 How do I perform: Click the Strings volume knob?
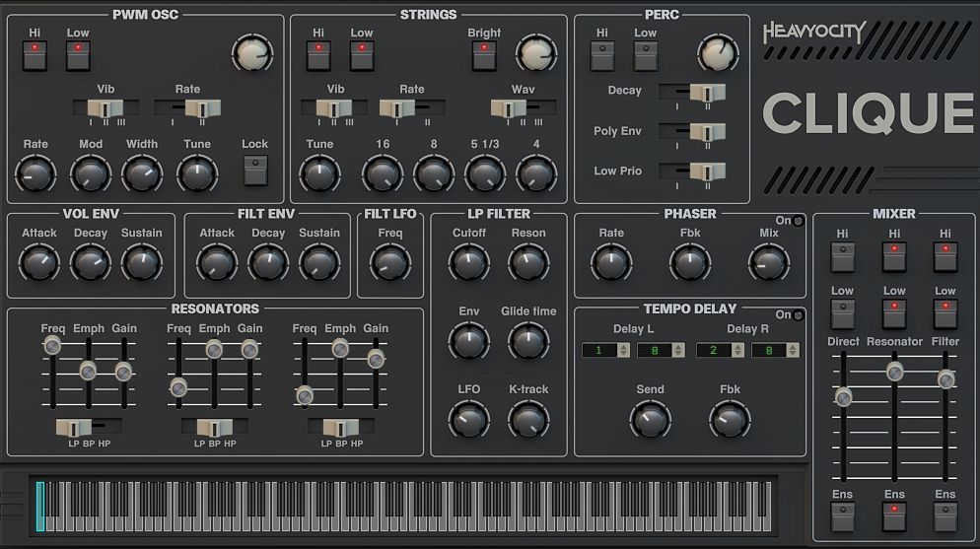[536, 53]
